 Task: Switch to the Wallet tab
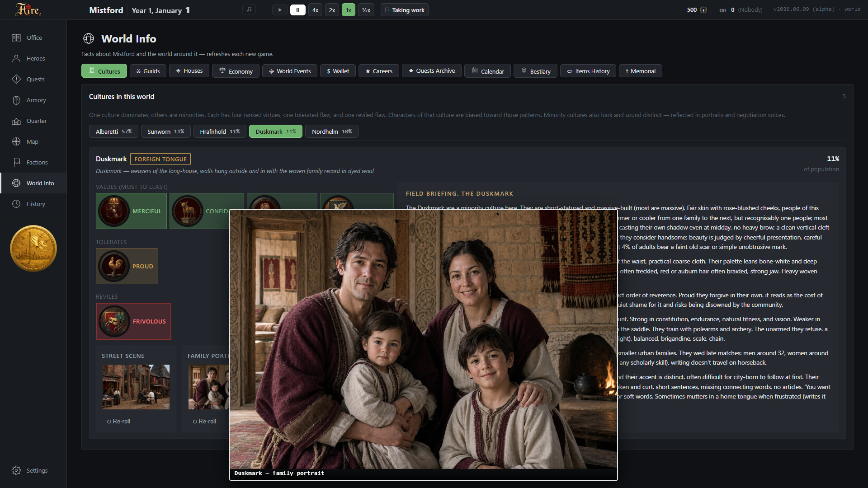(x=338, y=71)
